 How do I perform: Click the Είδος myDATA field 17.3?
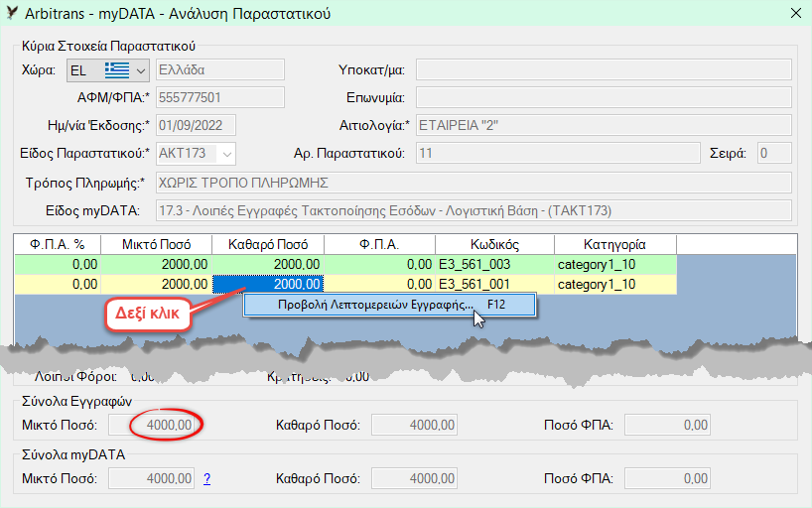click(474, 210)
